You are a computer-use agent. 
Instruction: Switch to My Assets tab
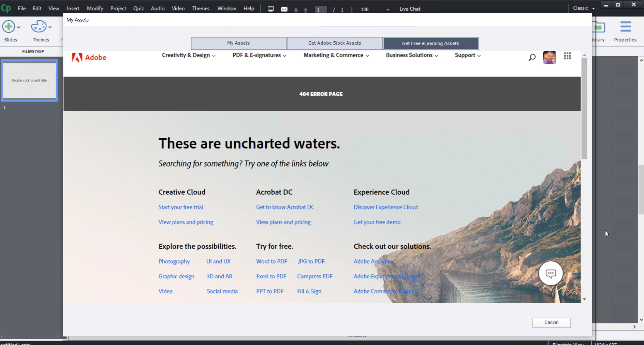tap(239, 43)
